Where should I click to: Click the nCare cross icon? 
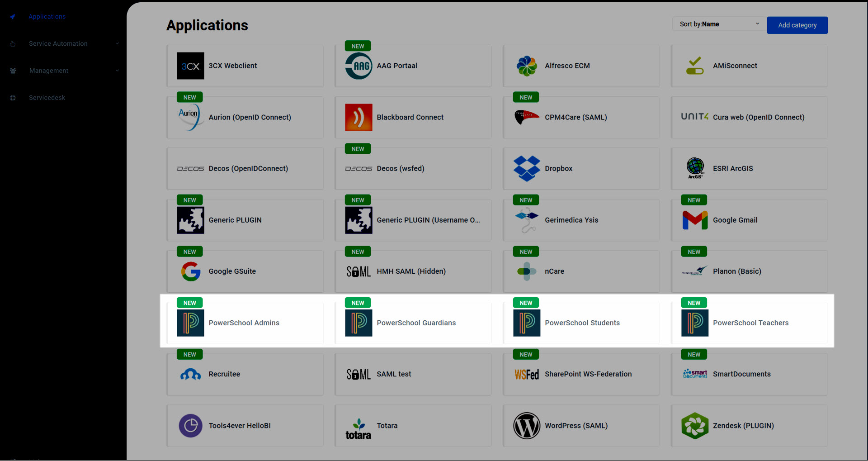point(527,271)
